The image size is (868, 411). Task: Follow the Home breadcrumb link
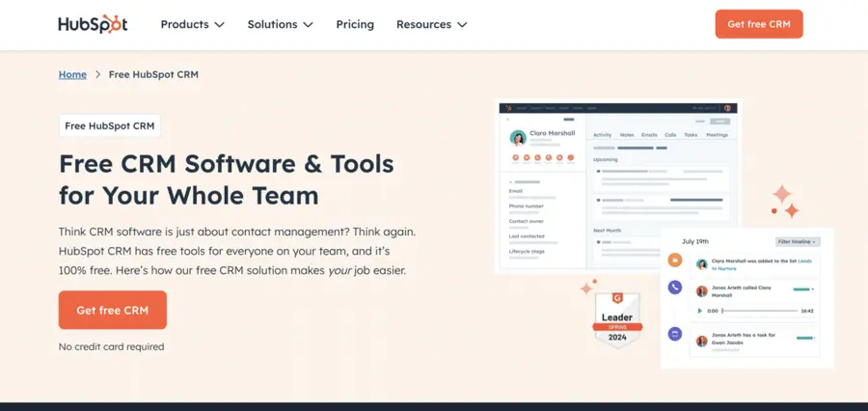(x=72, y=74)
